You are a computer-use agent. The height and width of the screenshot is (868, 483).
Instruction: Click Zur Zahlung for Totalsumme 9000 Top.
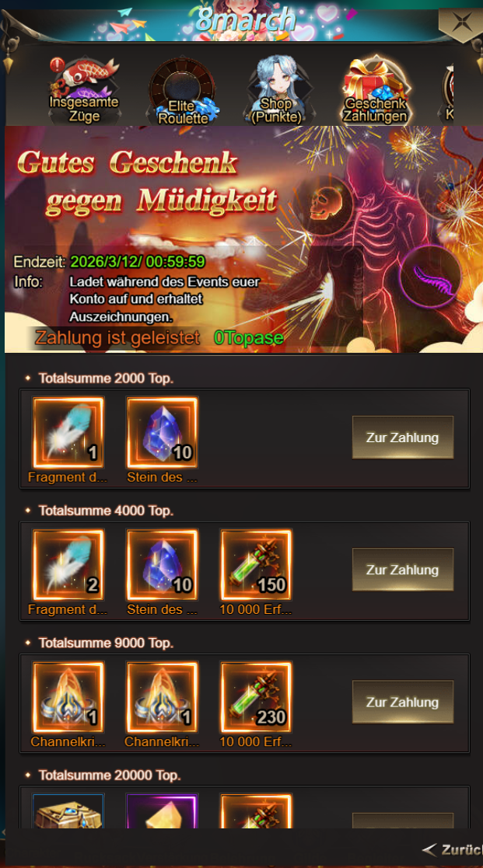pyautogui.click(x=403, y=702)
